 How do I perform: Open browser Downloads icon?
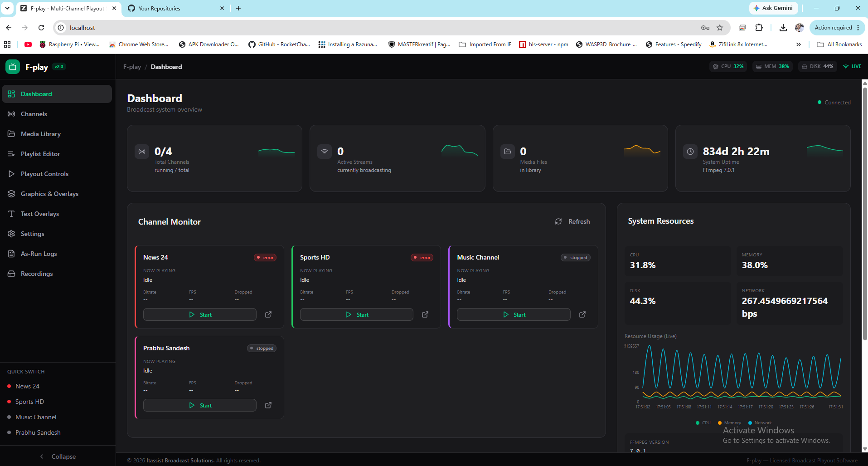783,28
